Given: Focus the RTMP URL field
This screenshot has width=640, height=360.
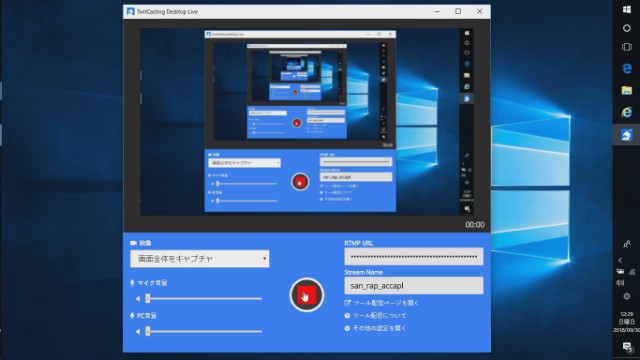Looking at the screenshot, I should [414, 256].
